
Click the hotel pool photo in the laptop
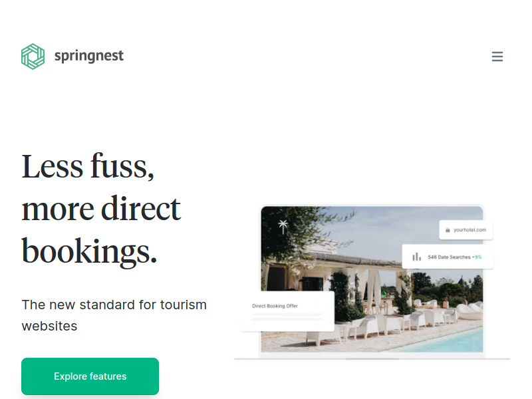point(372,279)
